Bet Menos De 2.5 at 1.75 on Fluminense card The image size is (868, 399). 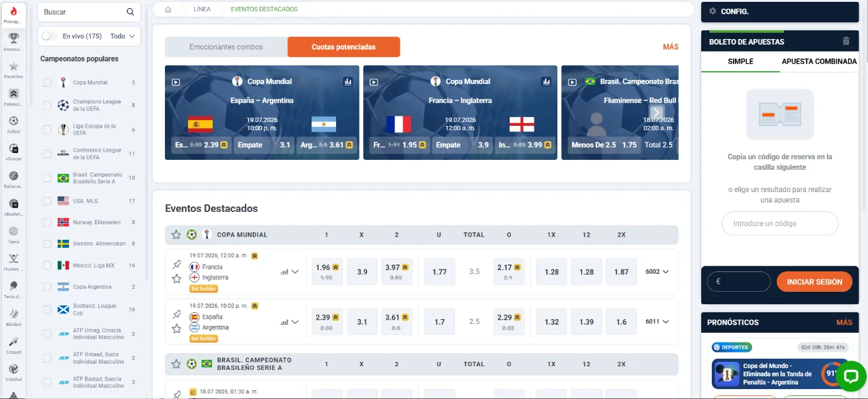click(x=604, y=145)
